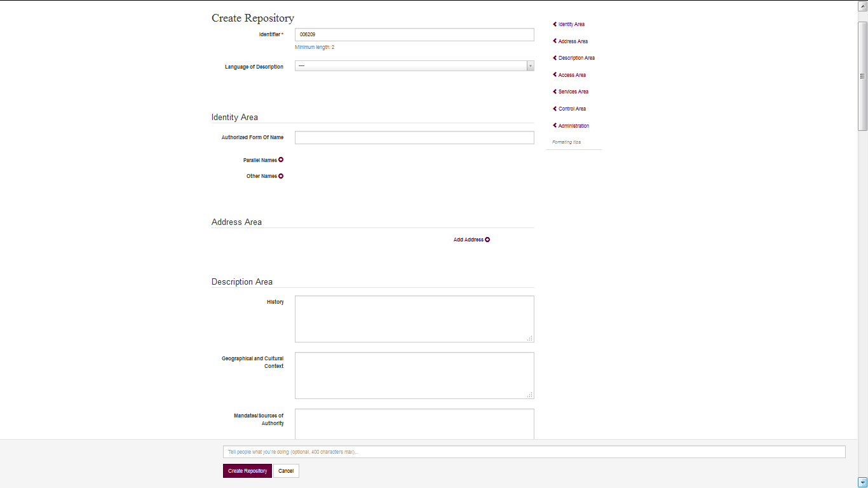The width and height of the screenshot is (868, 488).
Task: Click the chevron beside Access Area
Action: (554, 75)
